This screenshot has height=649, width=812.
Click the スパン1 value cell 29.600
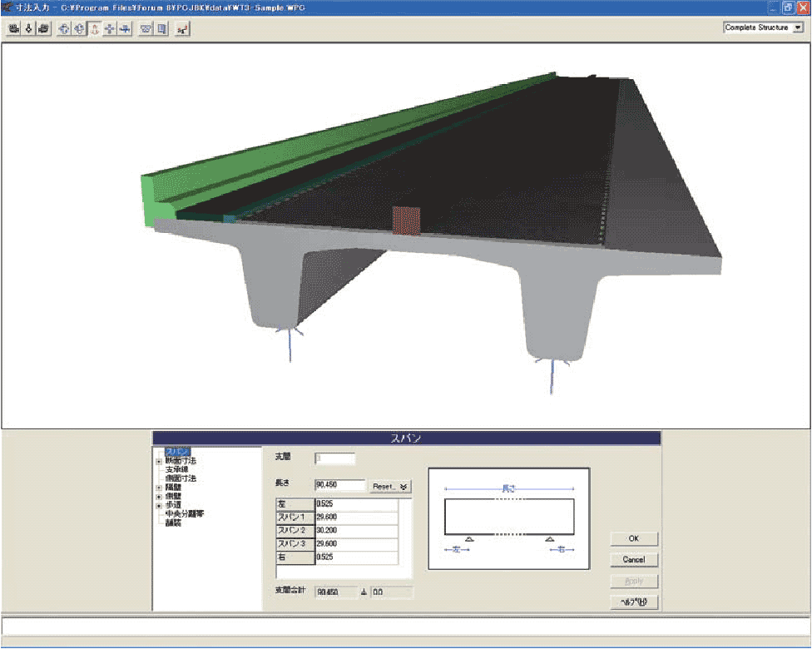[357, 517]
